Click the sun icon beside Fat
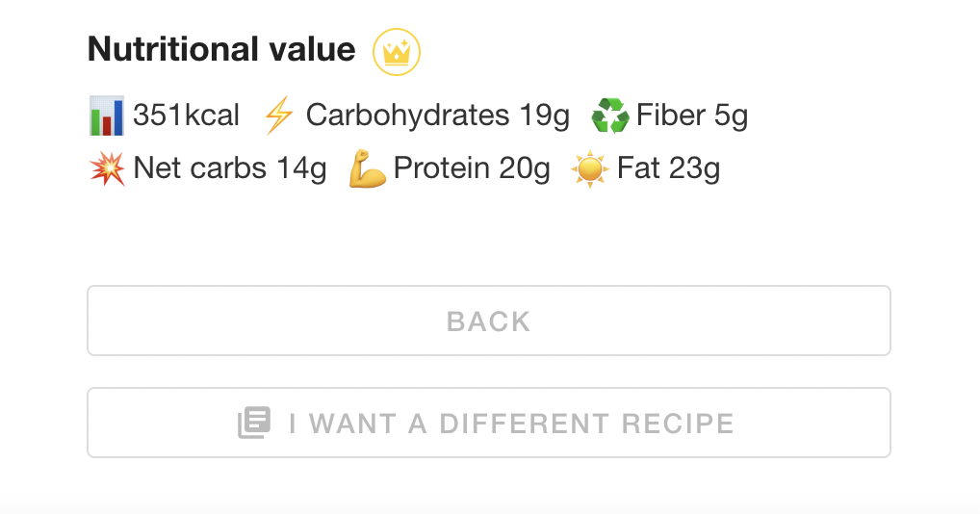The image size is (980, 514). tap(589, 169)
